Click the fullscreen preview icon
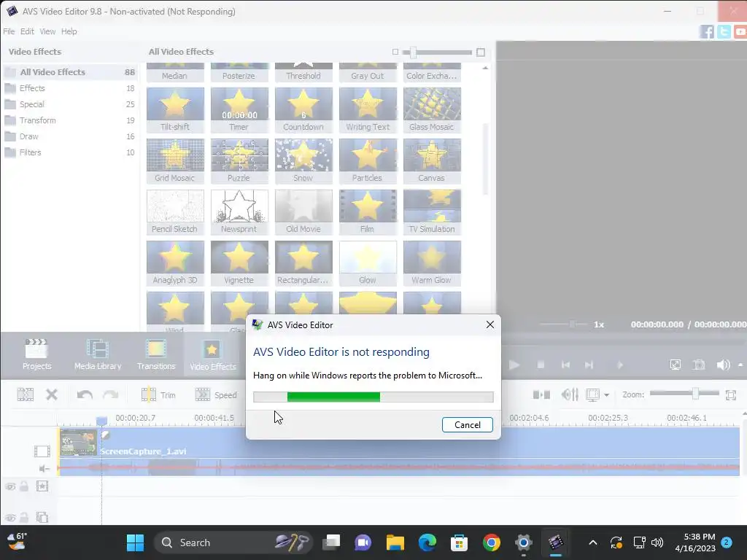This screenshot has width=747, height=560. click(675, 365)
